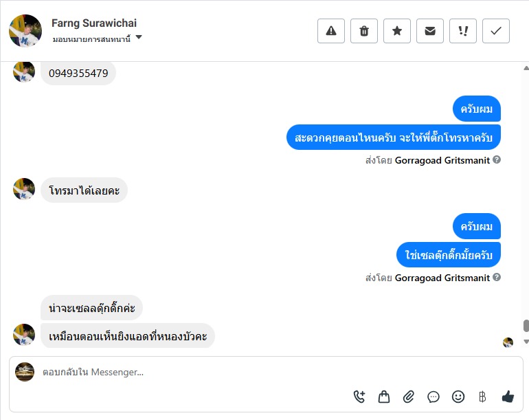
Task: Attach a file with the paperclip icon
Action: [x=409, y=396]
